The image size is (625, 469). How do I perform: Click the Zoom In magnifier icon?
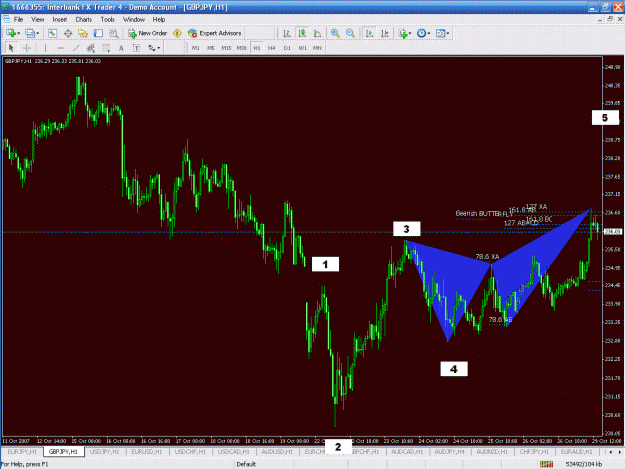tap(335, 33)
